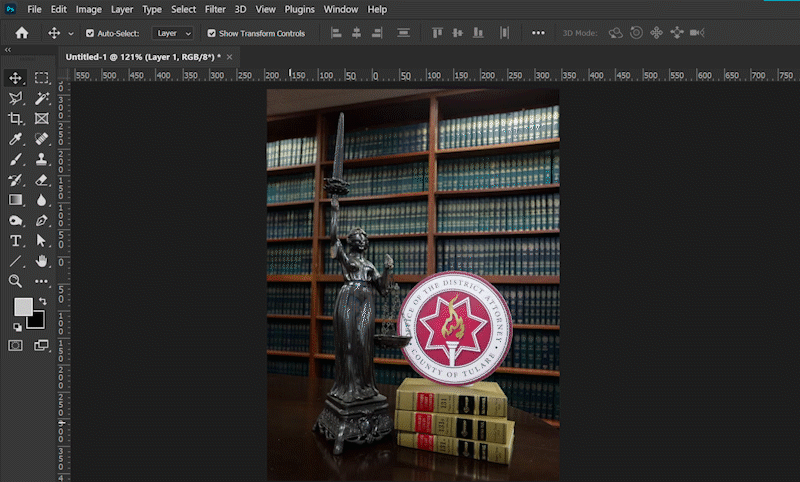Click Distribute horizontally icon
Screen dimensions: 800x482
point(504,33)
